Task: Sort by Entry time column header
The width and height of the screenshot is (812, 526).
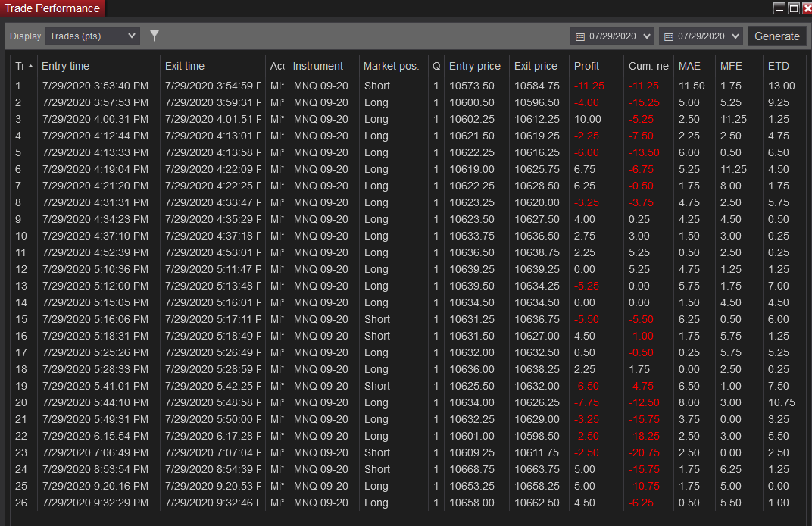Action: [x=98, y=67]
